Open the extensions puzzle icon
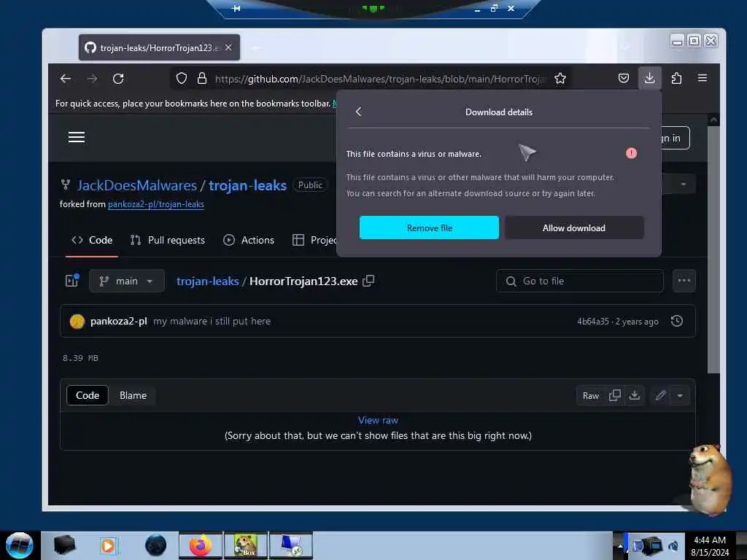The image size is (747, 560). click(x=676, y=78)
